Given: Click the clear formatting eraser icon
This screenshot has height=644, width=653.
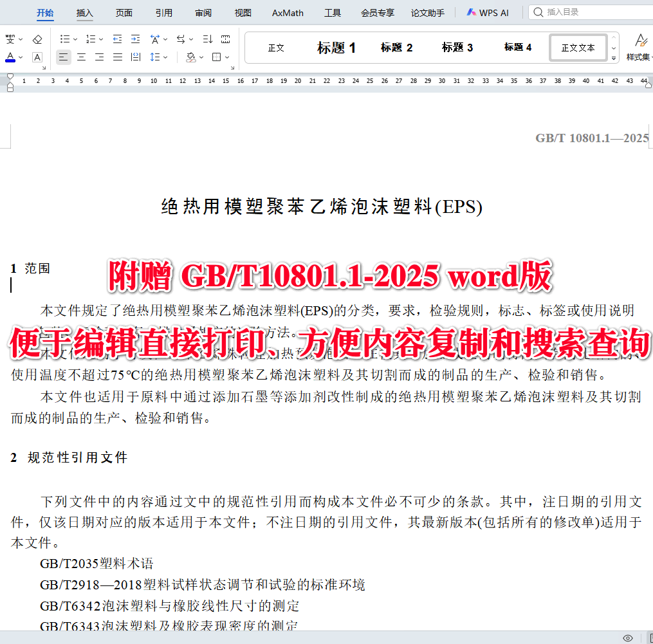Looking at the screenshot, I should pyautogui.click(x=37, y=39).
